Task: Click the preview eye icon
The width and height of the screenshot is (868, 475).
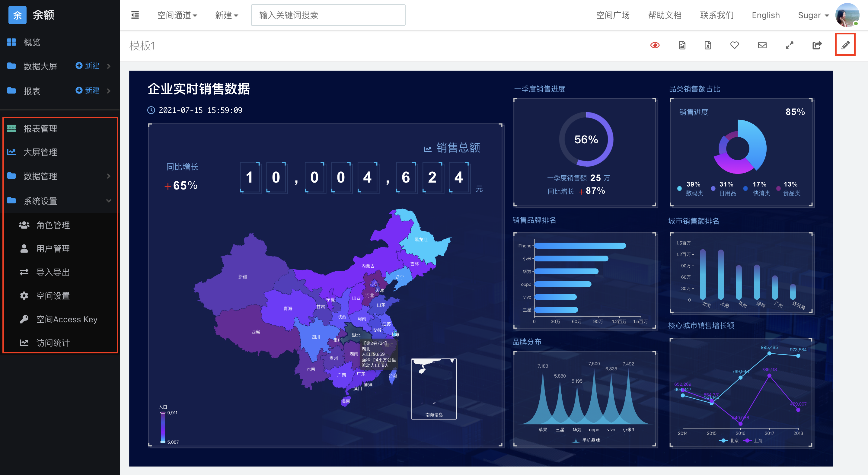Action: 655,45
